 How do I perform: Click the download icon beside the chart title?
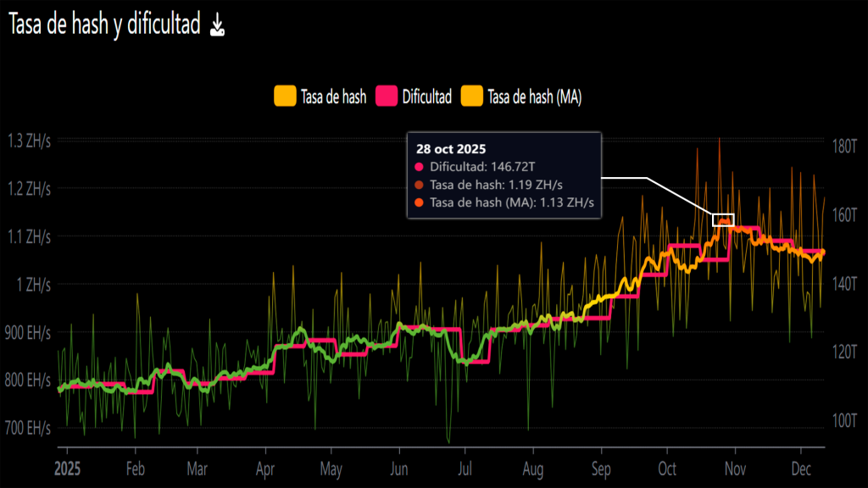(x=218, y=26)
